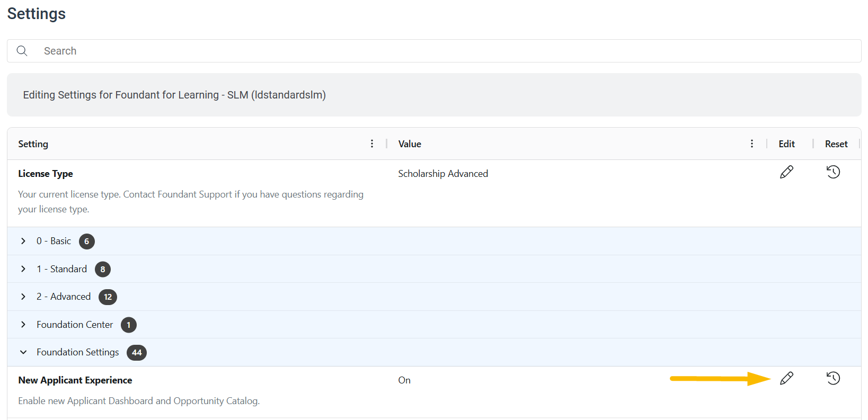Sort by the Setting column header

pos(33,144)
